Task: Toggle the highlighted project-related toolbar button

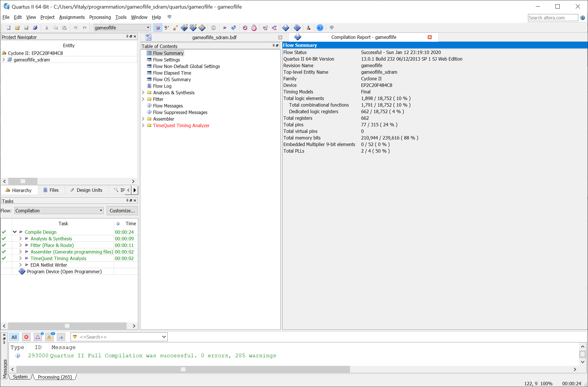Action: tap(158, 28)
